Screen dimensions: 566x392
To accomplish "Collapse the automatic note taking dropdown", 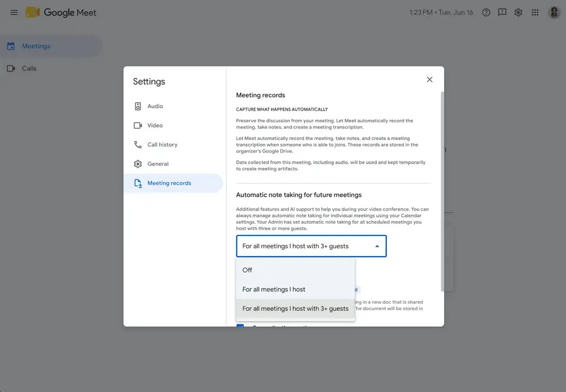I will [x=311, y=246].
